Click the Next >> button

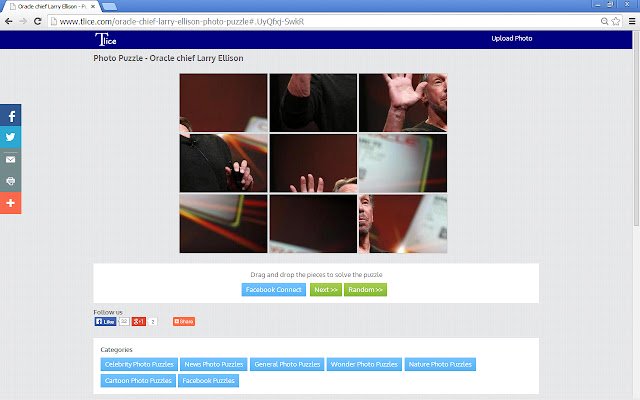(326, 289)
